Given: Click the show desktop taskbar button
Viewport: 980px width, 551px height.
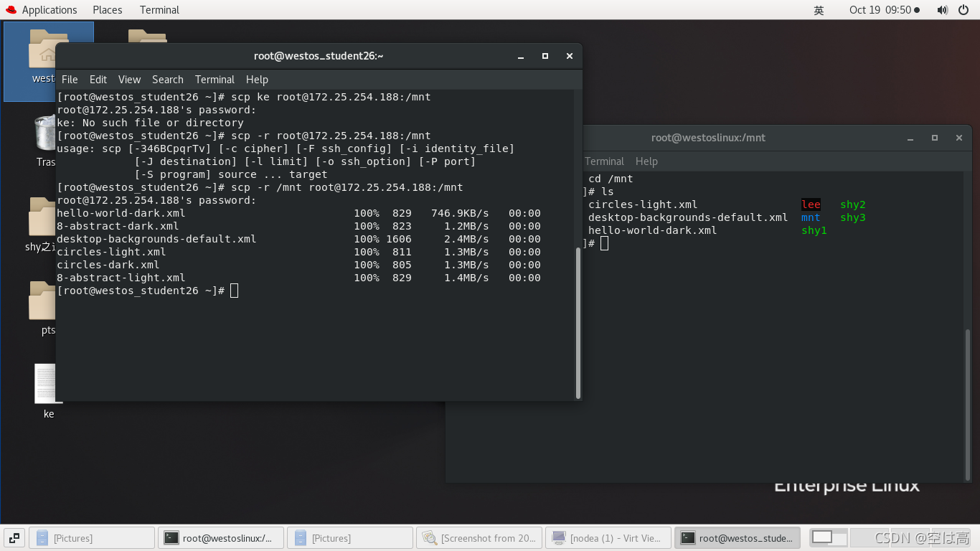Looking at the screenshot, I should [x=14, y=537].
